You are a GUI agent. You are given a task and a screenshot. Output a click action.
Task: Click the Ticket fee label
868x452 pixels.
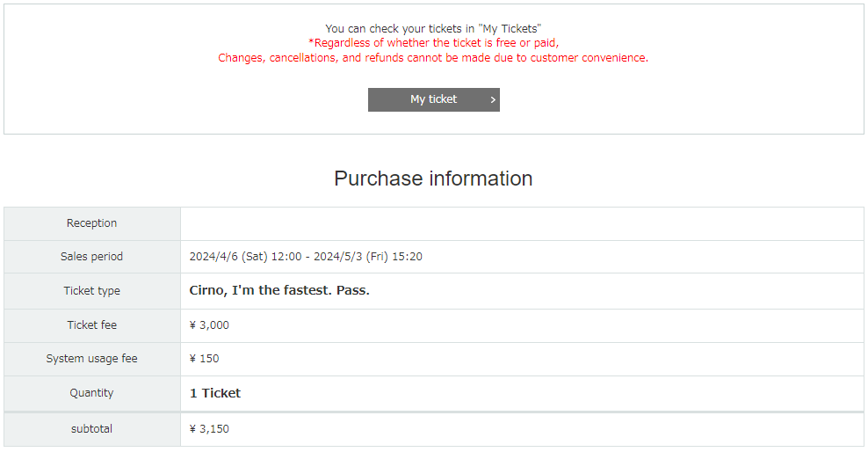92,325
